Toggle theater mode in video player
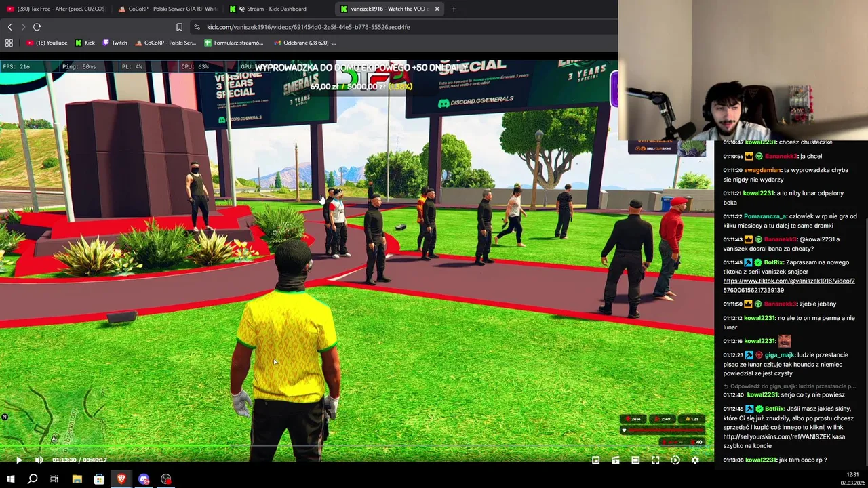Image resolution: width=868 pixels, height=488 pixels. (x=635, y=460)
